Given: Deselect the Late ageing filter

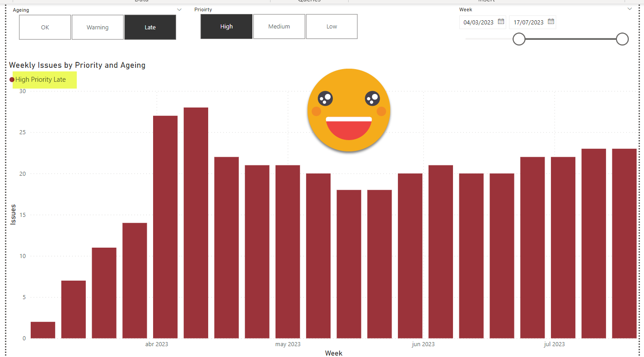Looking at the screenshot, I should (x=150, y=27).
